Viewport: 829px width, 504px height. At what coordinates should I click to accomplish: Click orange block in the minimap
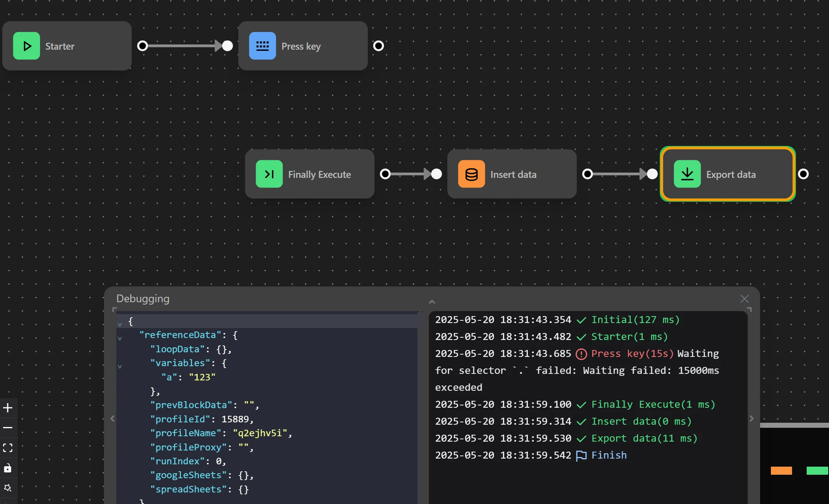tap(781, 471)
